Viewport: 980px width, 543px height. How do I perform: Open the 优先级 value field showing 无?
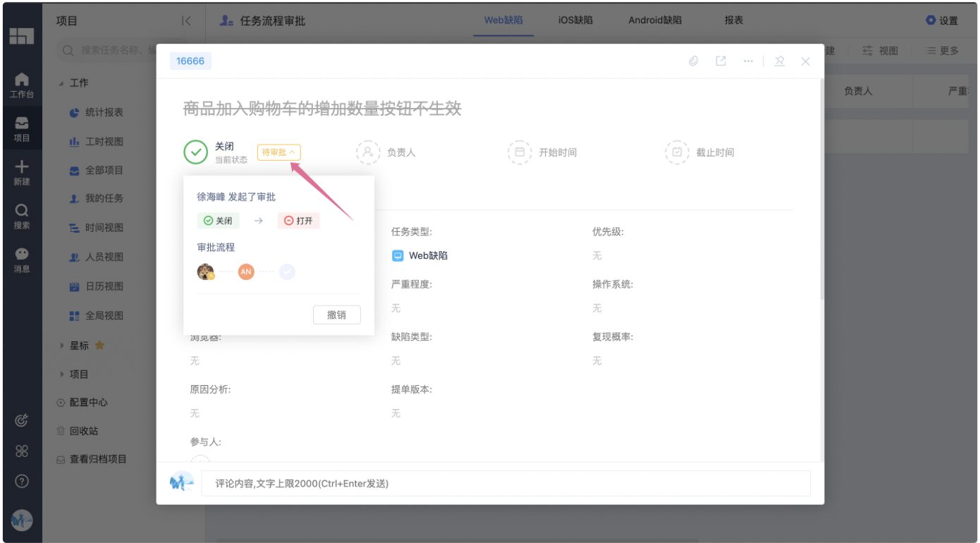pyautogui.click(x=597, y=256)
